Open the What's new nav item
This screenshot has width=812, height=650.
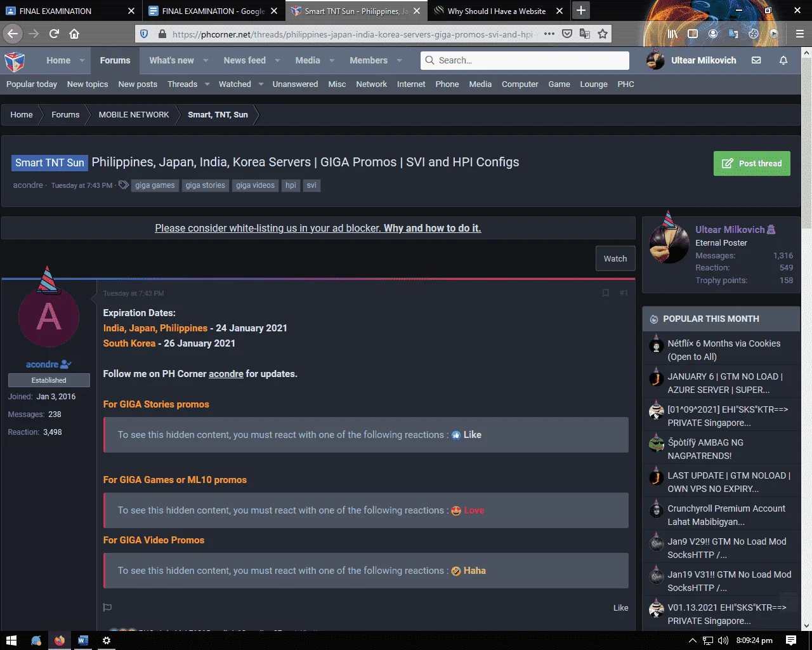pyautogui.click(x=171, y=60)
